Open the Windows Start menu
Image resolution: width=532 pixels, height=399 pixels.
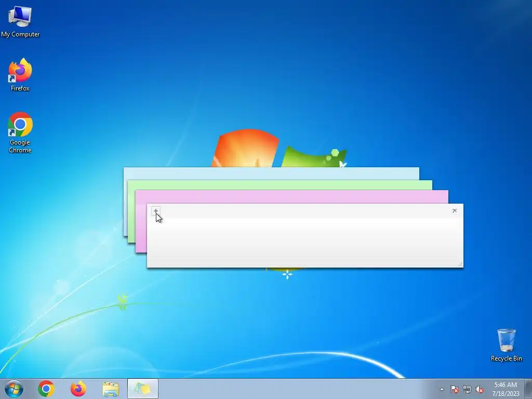(14, 389)
